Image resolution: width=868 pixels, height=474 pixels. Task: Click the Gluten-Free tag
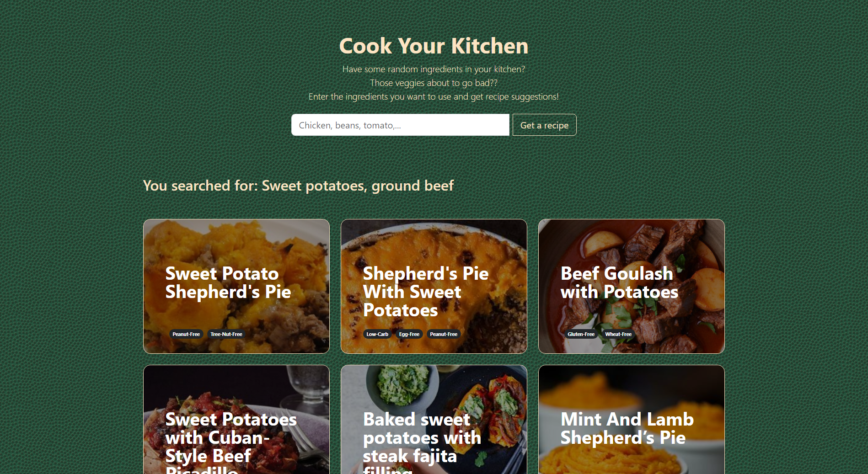point(581,334)
